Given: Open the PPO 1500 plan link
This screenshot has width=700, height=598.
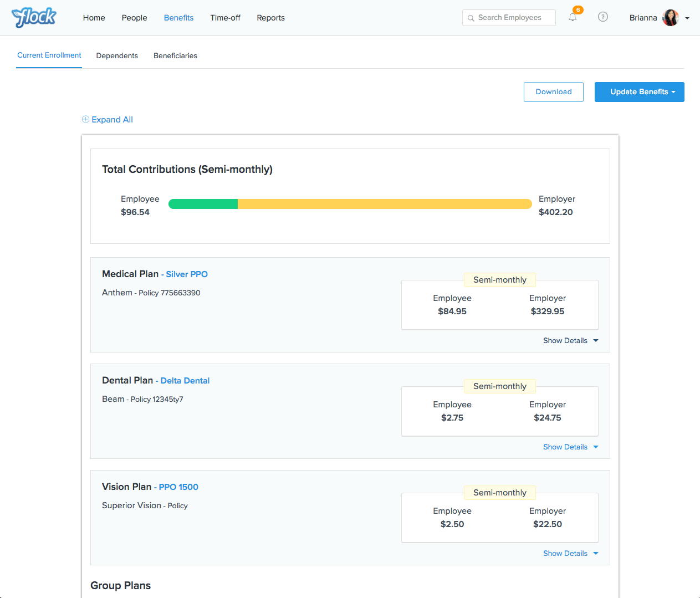Looking at the screenshot, I should click(x=178, y=487).
